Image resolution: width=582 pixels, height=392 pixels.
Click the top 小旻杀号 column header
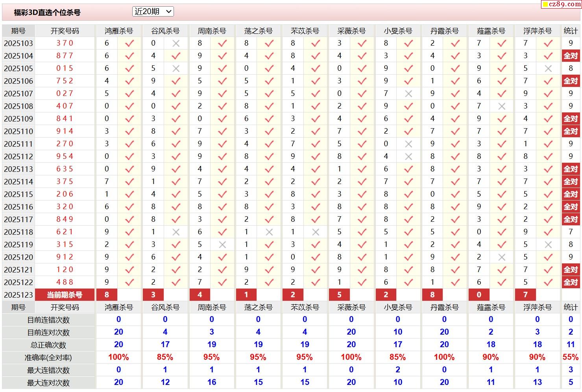coord(398,31)
